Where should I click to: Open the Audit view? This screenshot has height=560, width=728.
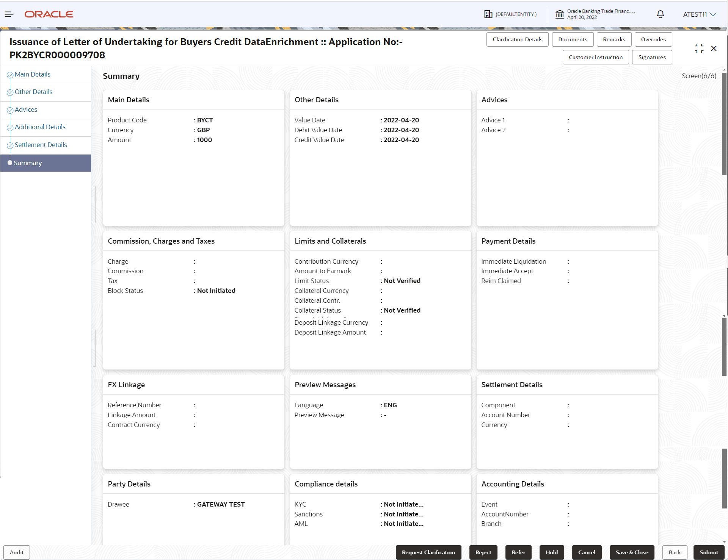tap(16, 552)
